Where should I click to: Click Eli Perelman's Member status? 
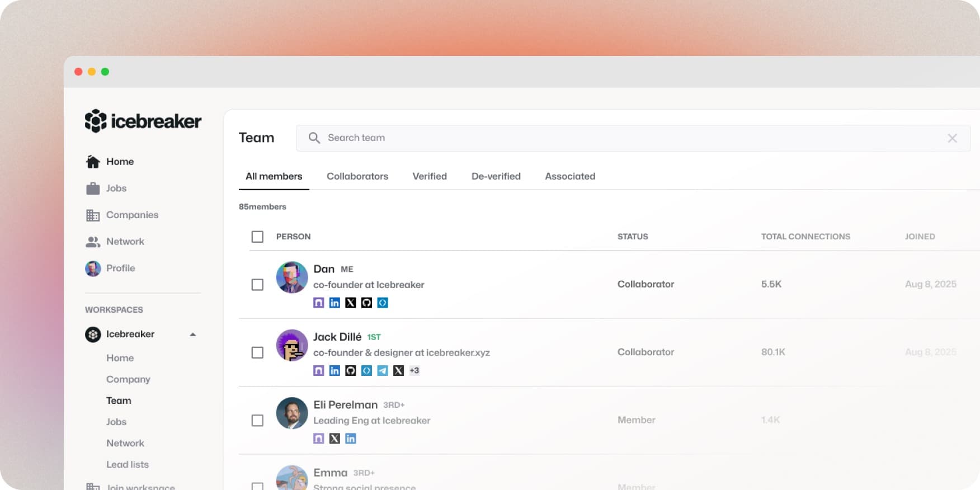pos(637,420)
